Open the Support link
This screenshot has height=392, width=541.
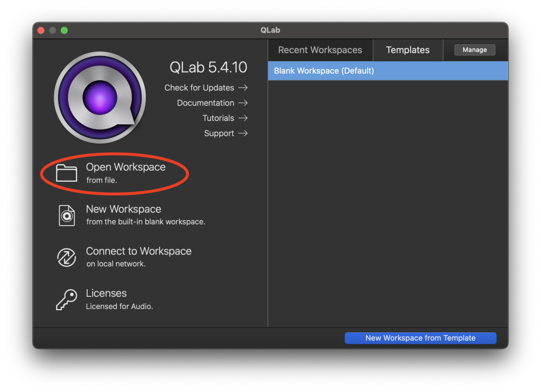coord(226,133)
